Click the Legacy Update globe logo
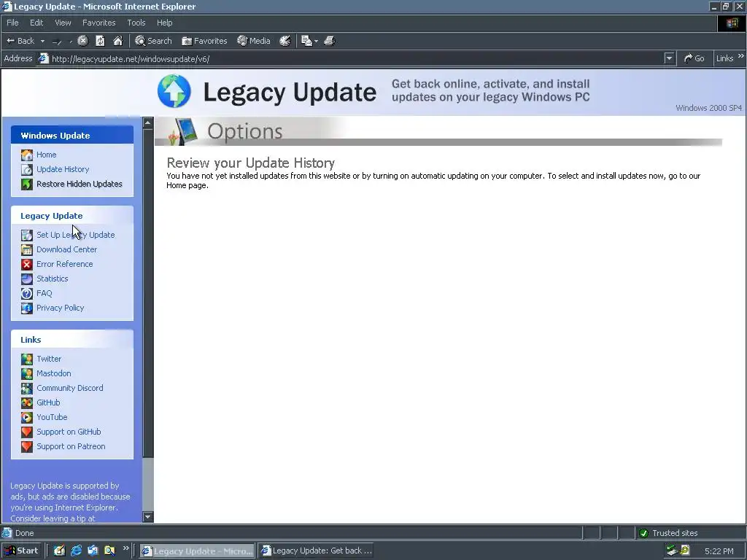Image resolution: width=747 pixels, height=560 pixels. [x=174, y=91]
